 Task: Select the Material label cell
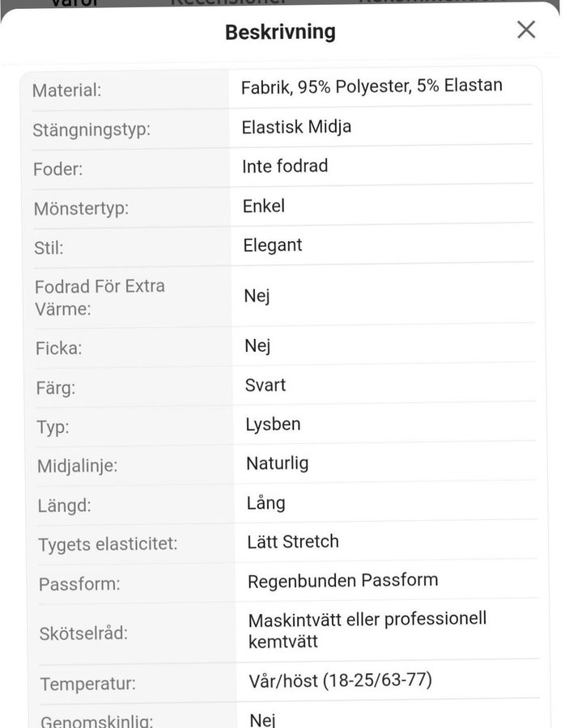pos(67,91)
